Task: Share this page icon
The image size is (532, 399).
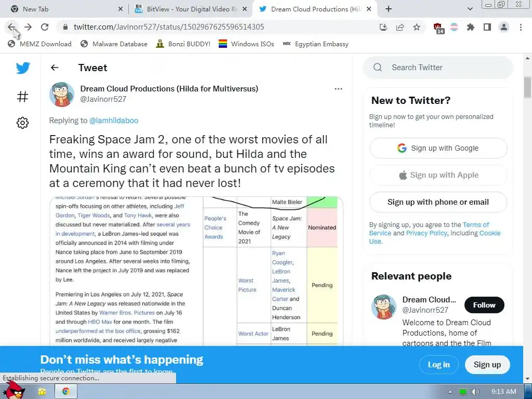Action: coord(400,27)
